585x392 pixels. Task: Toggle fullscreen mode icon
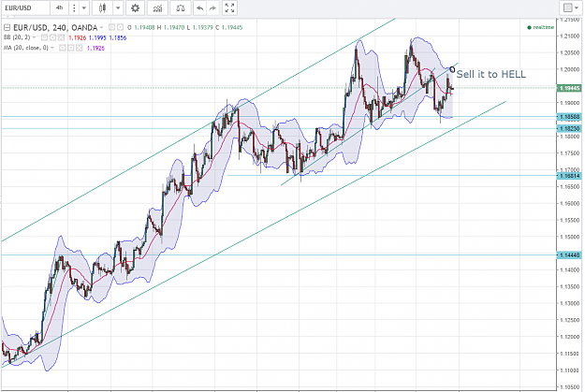point(229,7)
